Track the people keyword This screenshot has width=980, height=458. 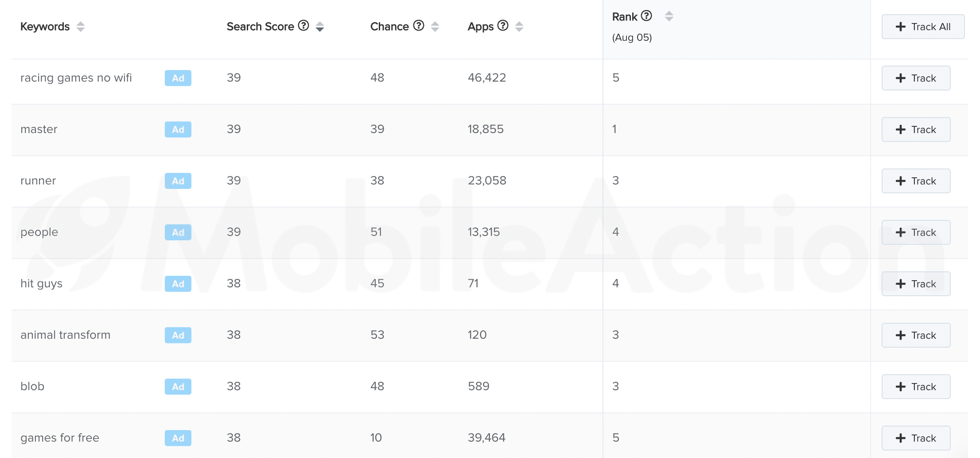(916, 232)
